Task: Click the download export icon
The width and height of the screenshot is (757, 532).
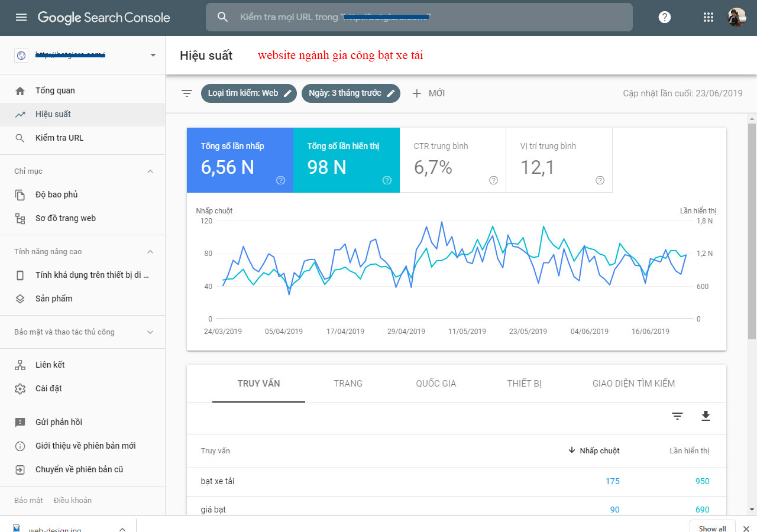Action: (x=705, y=416)
